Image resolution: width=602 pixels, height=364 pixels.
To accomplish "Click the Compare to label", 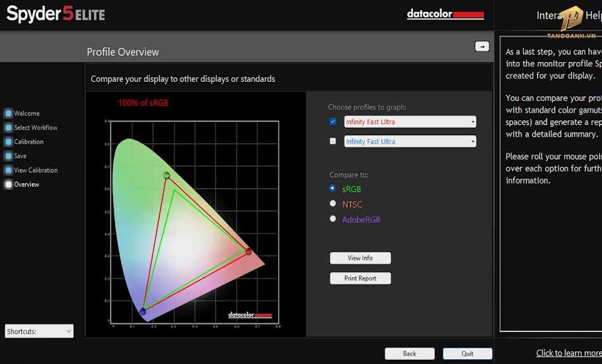I will click(x=349, y=175).
